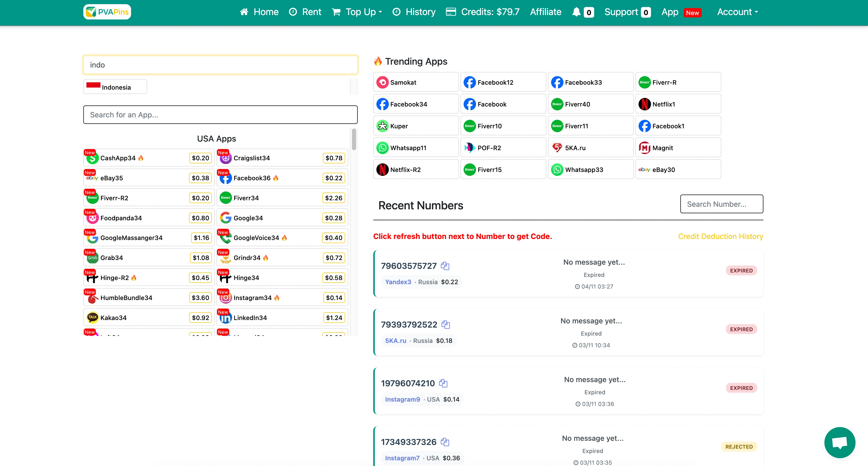
Task: Choose HumbleBundle34 from USA apps
Action: coord(149,298)
